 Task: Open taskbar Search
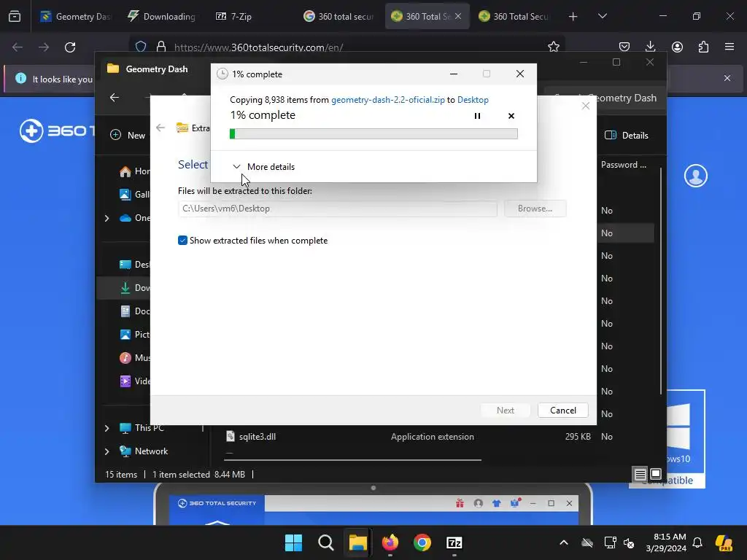[326, 542]
